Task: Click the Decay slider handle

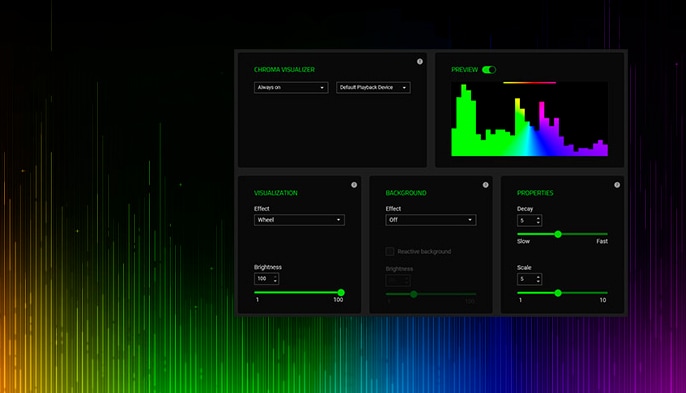Action: 558,234
